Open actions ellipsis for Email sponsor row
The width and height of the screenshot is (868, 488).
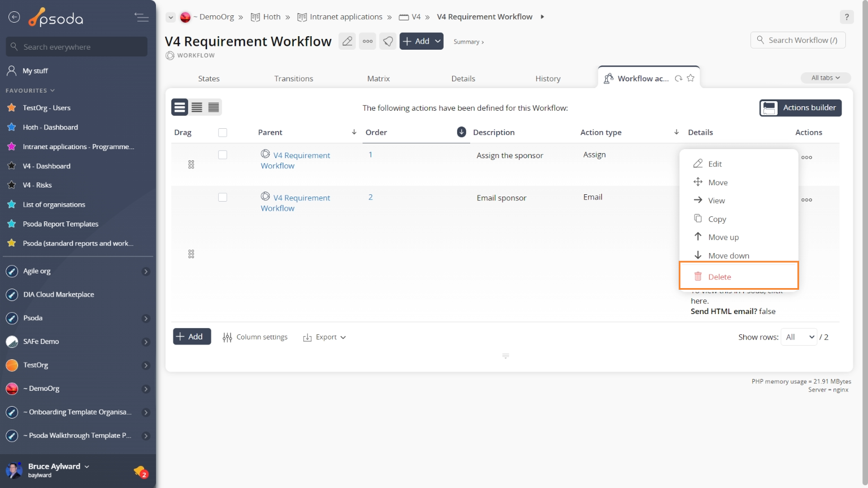pyautogui.click(x=806, y=200)
